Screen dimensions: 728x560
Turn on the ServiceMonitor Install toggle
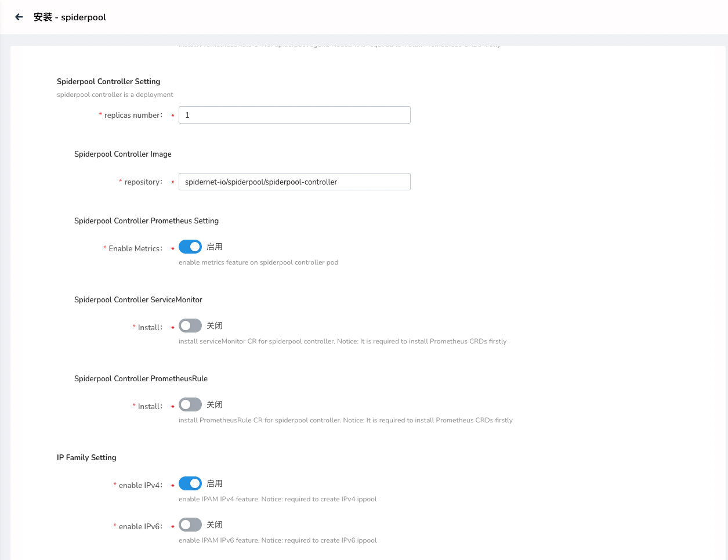pyautogui.click(x=190, y=326)
